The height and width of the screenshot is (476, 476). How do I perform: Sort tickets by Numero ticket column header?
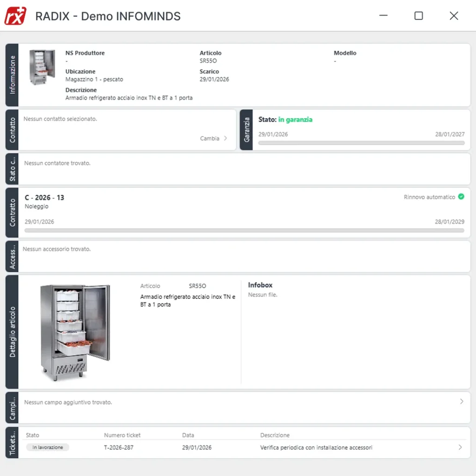[x=122, y=435]
